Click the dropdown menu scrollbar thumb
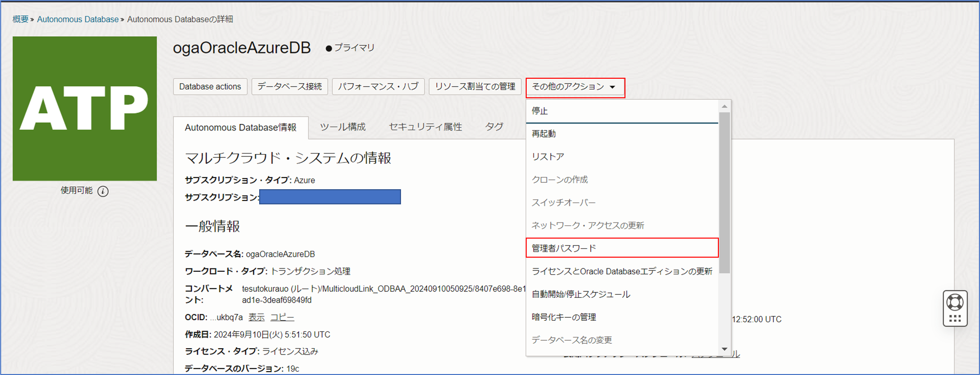Image resolution: width=980 pixels, height=375 pixels. tap(724, 193)
